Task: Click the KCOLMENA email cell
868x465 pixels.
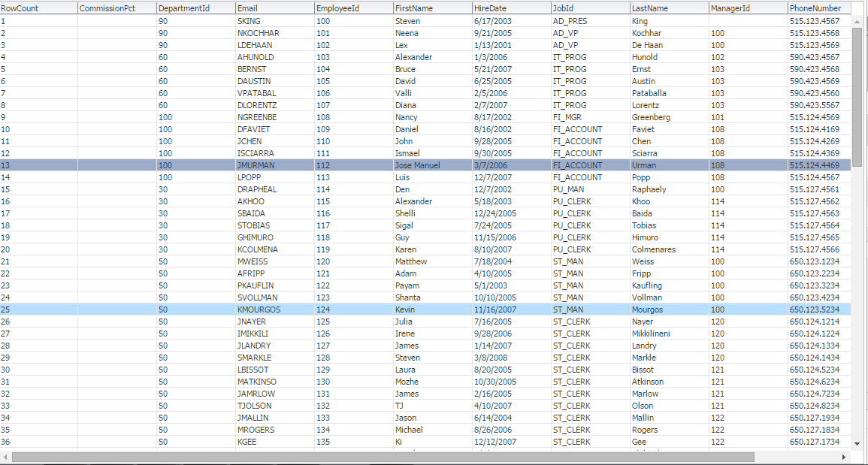Action: pyautogui.click(x=275, y=249)
